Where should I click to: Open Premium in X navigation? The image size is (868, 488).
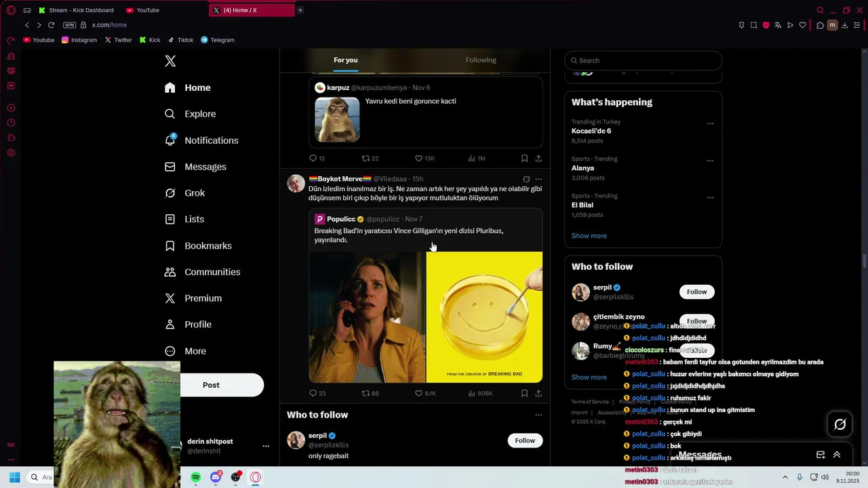click(193, 298)
